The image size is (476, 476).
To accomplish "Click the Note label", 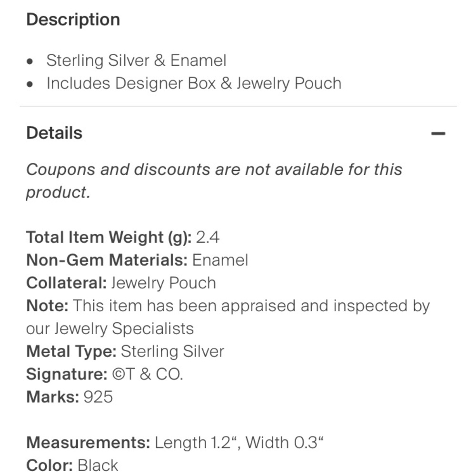I will pos(47,306).
